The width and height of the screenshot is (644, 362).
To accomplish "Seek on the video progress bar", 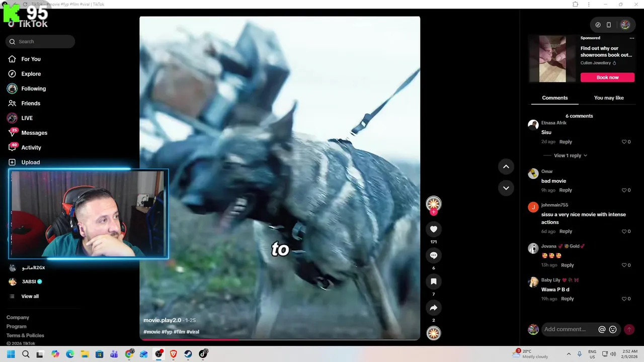I will (x=280, y=339).
